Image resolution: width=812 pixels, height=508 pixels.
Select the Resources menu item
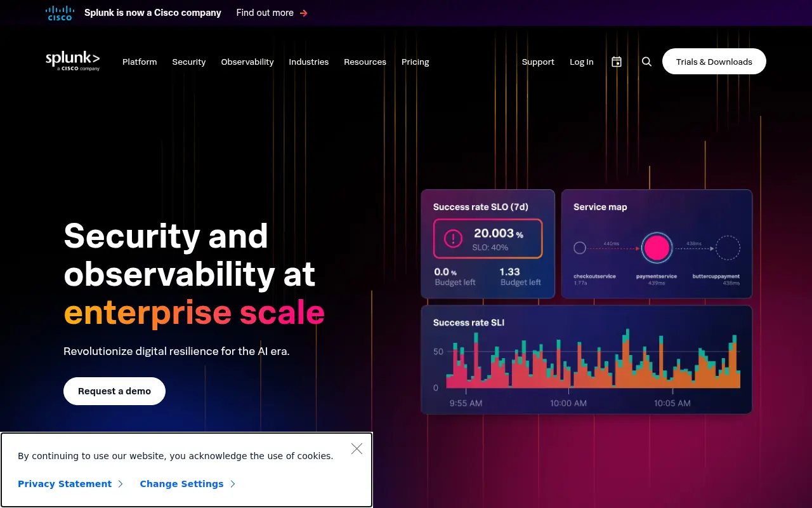click(x=365, y=62)
